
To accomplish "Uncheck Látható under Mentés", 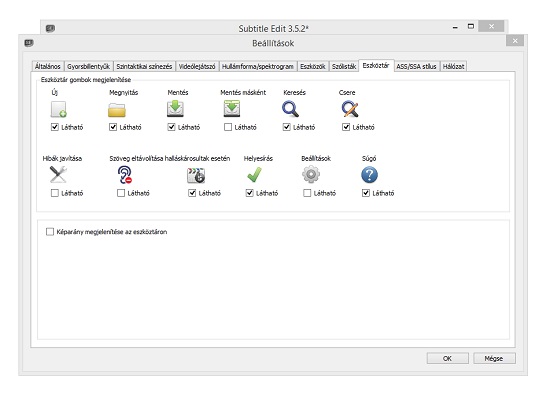I will pos(171,127).
